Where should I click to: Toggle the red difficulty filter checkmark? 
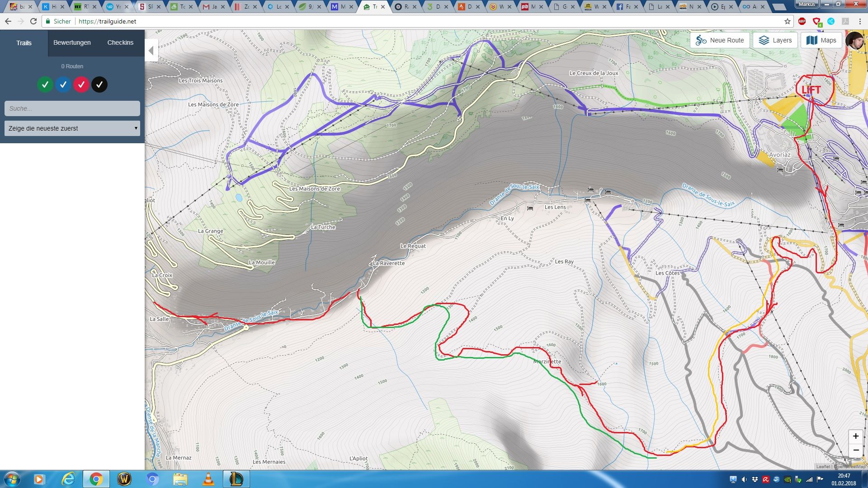click(81, 84)
